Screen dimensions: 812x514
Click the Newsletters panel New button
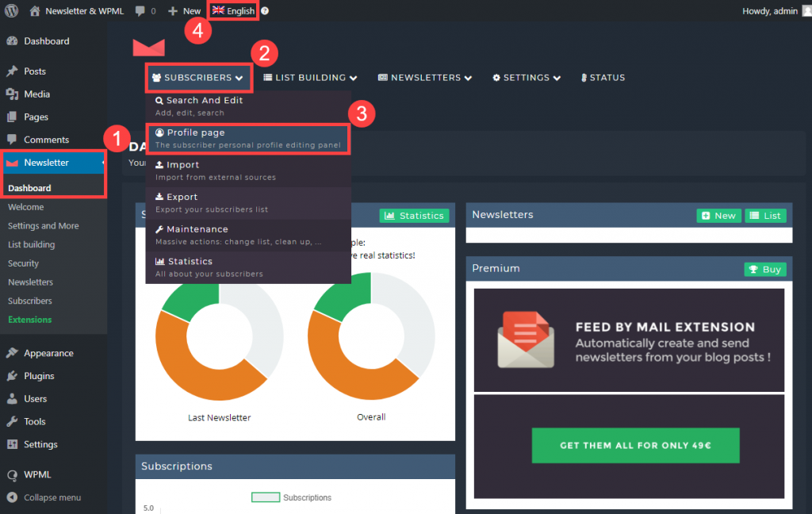tap(718, 216)
